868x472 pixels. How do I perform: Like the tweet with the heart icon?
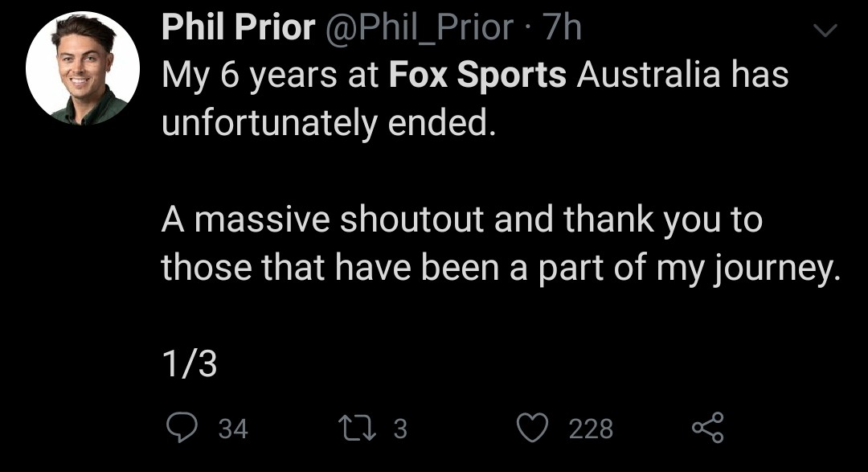532,429
